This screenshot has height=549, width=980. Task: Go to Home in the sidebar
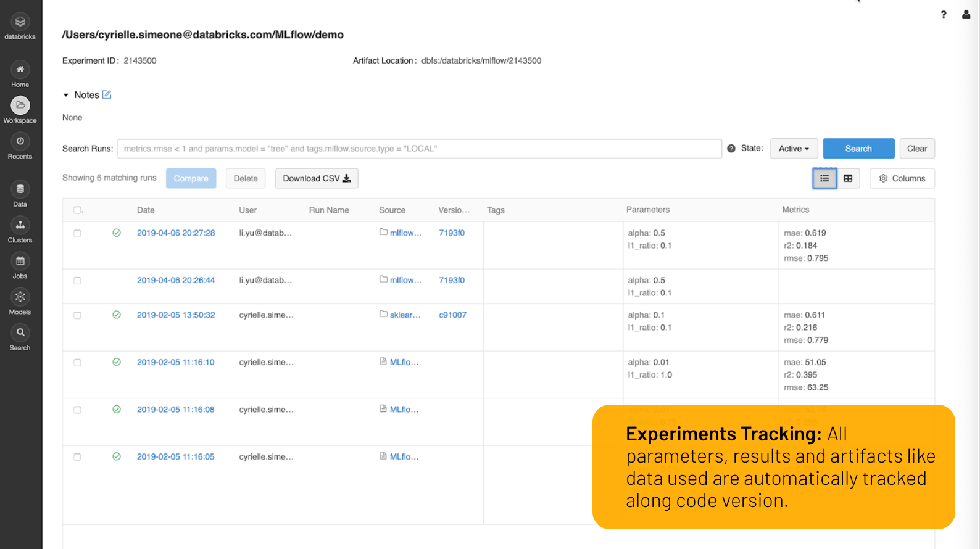pos(20,70)
